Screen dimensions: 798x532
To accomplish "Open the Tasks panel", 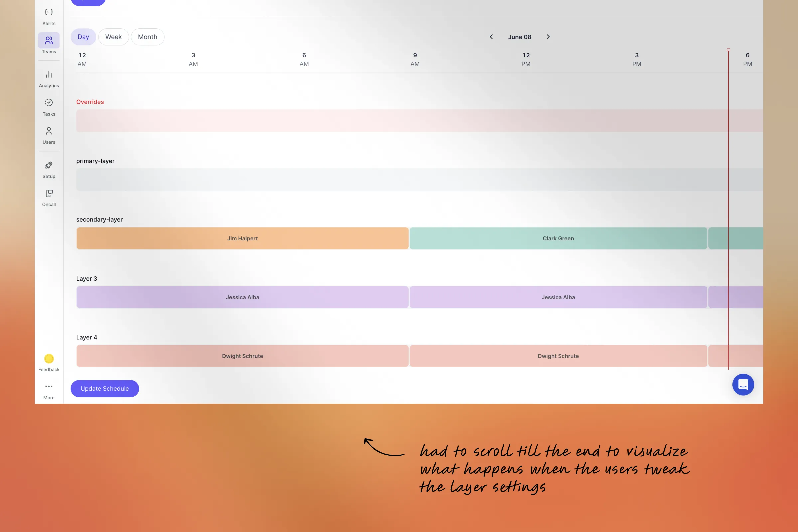I will [48, 107].
